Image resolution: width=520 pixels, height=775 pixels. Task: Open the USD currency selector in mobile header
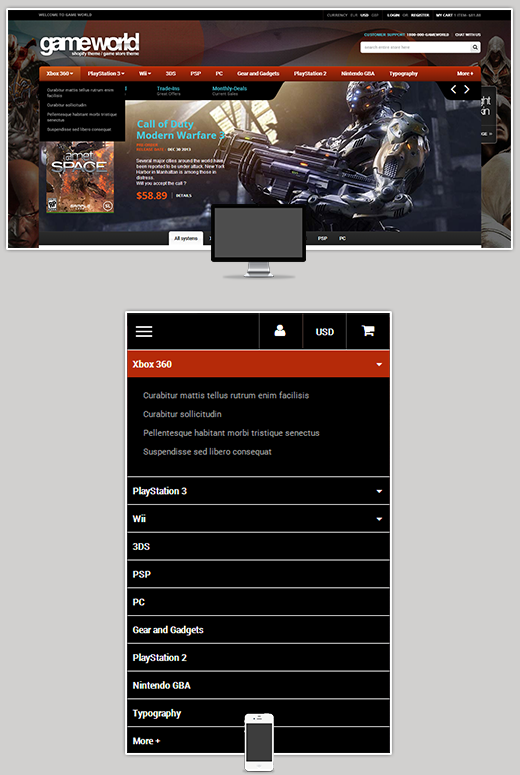[325, 332]
